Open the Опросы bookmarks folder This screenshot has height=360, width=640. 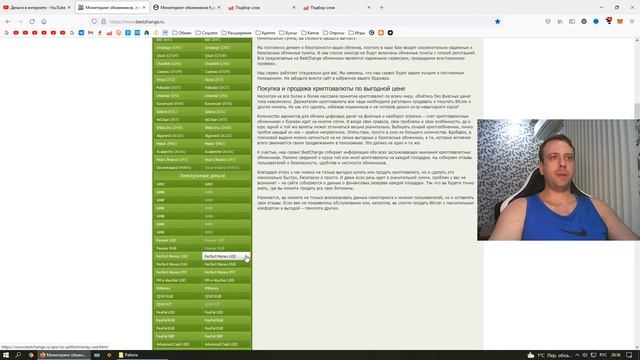pyautogui.click(x=333, y=33)
